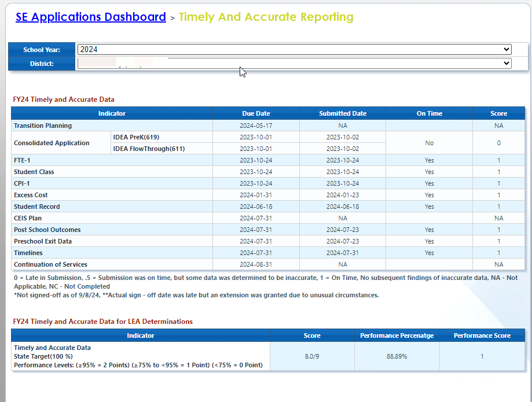This screenshot has width=532, height=402.
Task: Click the 88.89% performance percentage value
Action: (397, 356)
